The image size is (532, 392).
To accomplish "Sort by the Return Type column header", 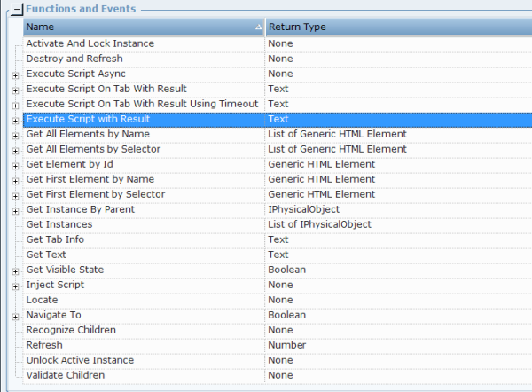I will click(x=399, y=27).
